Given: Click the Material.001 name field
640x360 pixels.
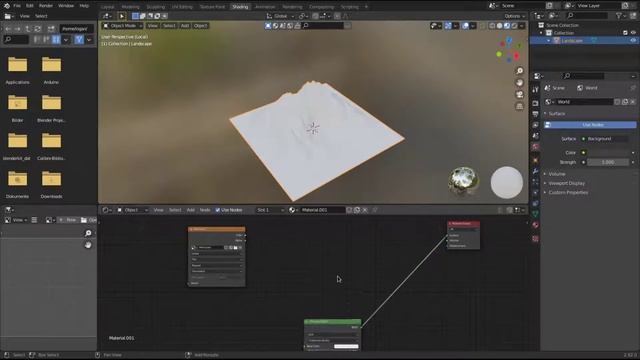Looking at the screenshot, I should [x=322, y=210].
